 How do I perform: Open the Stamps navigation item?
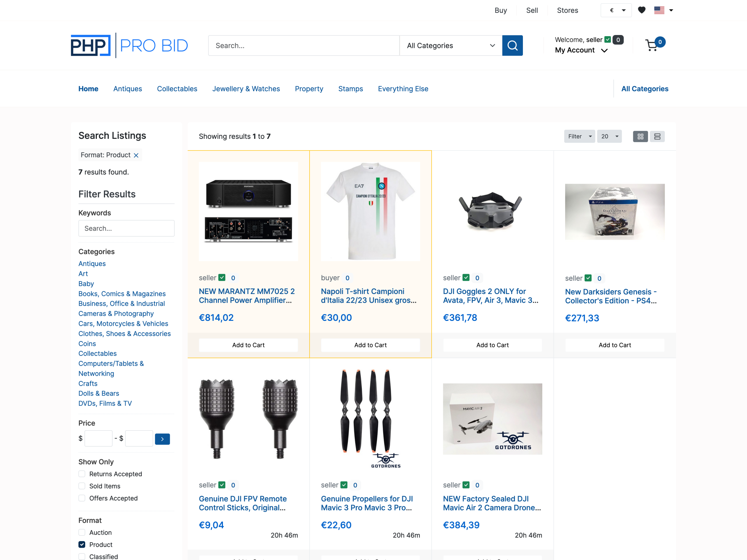tap(350, 89)
